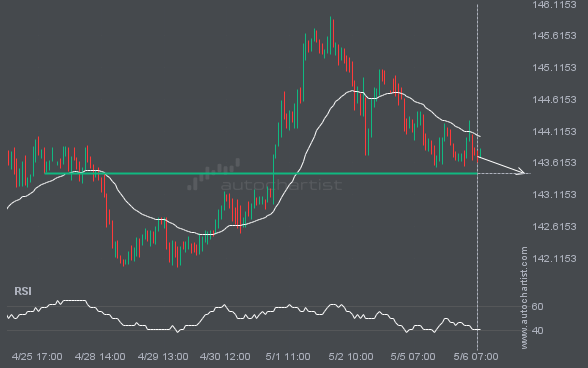Click the 142.1153 price axis label
The height and width of the screenshot is (368, 588).
click(x=554, y=258)
